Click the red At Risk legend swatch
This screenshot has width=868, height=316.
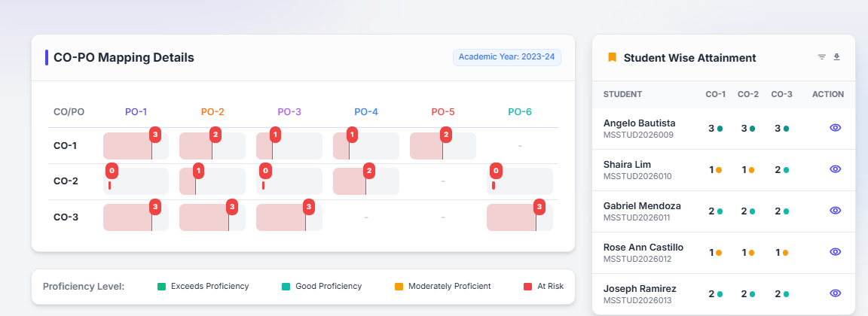(x=527, y=287)
